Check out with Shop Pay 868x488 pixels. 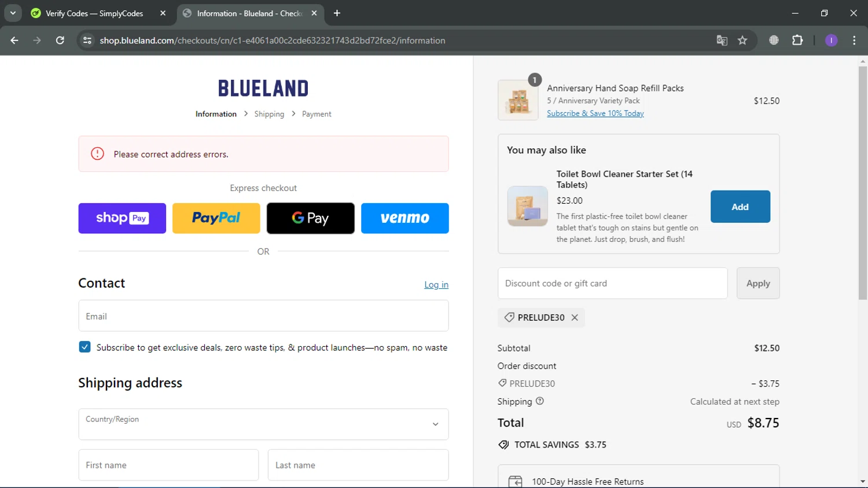[122, 218]
